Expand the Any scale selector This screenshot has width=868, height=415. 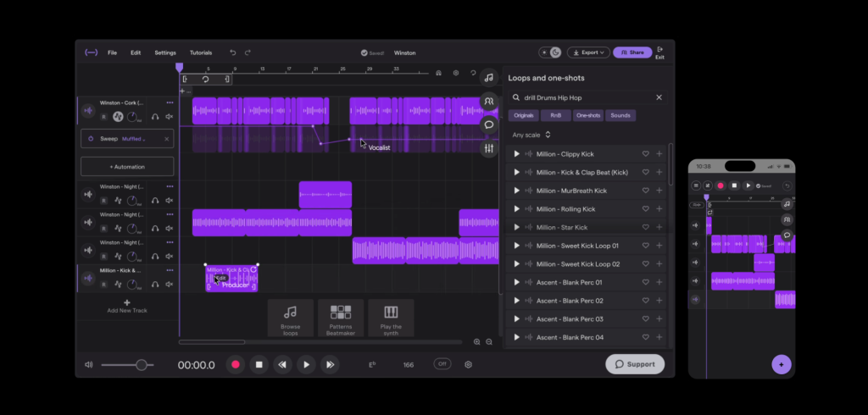pos(531,135)
